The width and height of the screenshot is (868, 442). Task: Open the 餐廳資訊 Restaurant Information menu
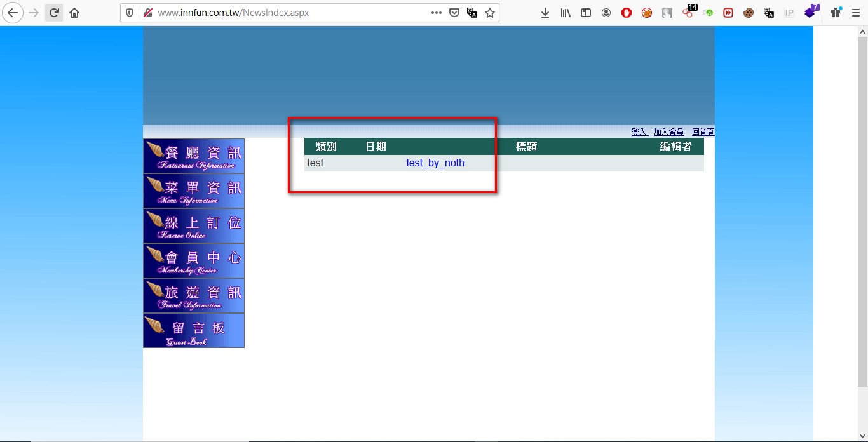194,156
